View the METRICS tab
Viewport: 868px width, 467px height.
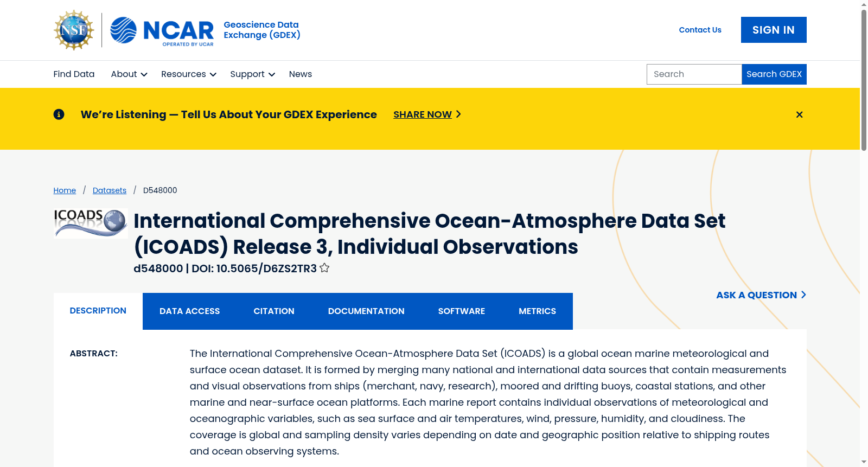point(537,311)
